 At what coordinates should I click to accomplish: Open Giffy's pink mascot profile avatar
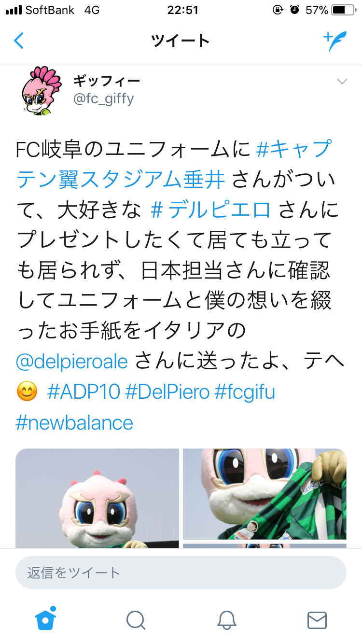tap(41, 92)
